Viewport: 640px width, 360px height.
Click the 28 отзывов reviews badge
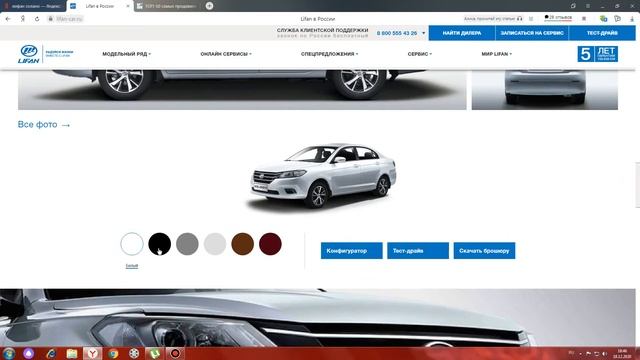click(x=558, y=18)
